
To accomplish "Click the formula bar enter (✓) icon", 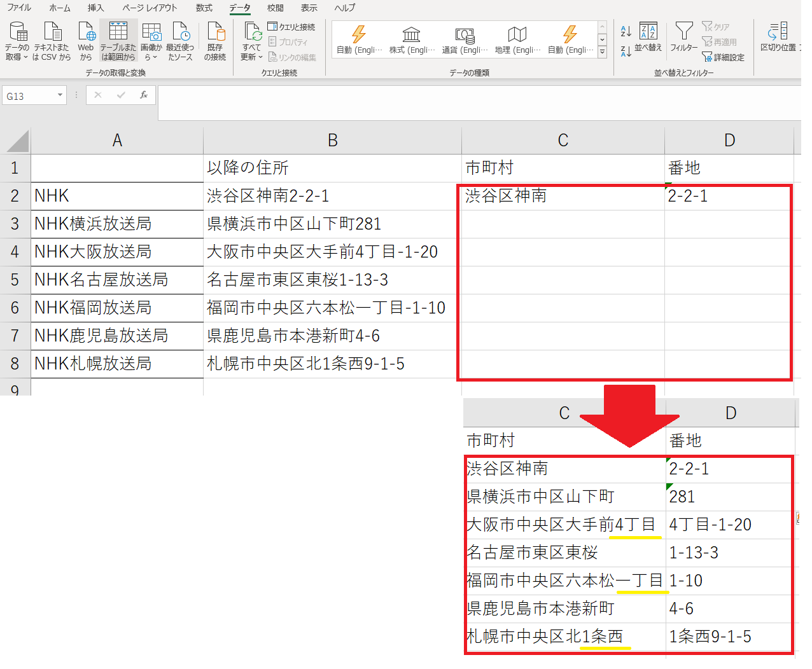I will [121, 95].
